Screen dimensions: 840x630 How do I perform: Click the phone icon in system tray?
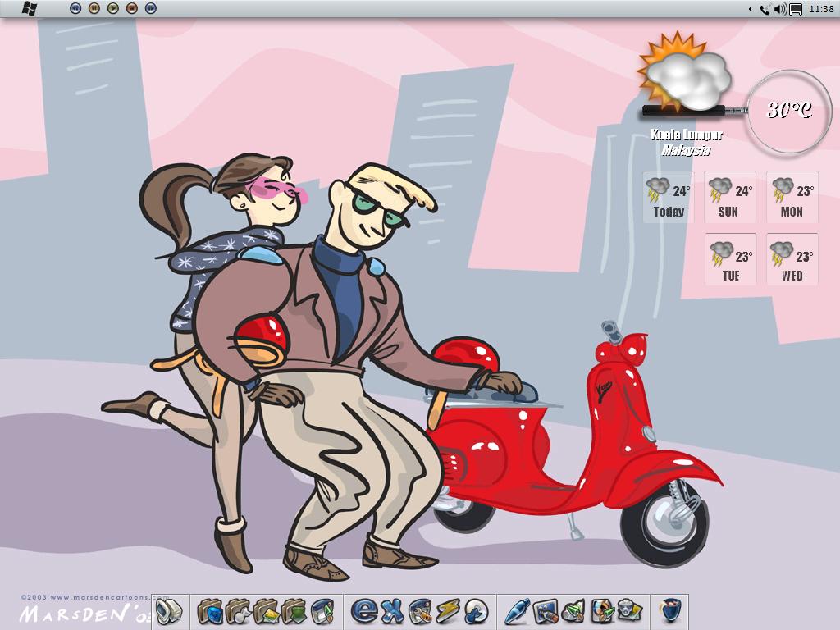click(765, 10)
